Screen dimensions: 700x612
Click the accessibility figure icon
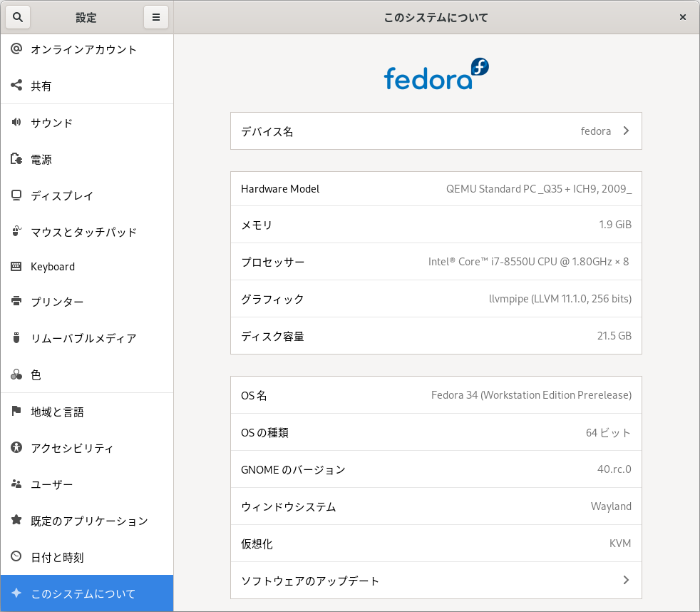coord(16,448)
